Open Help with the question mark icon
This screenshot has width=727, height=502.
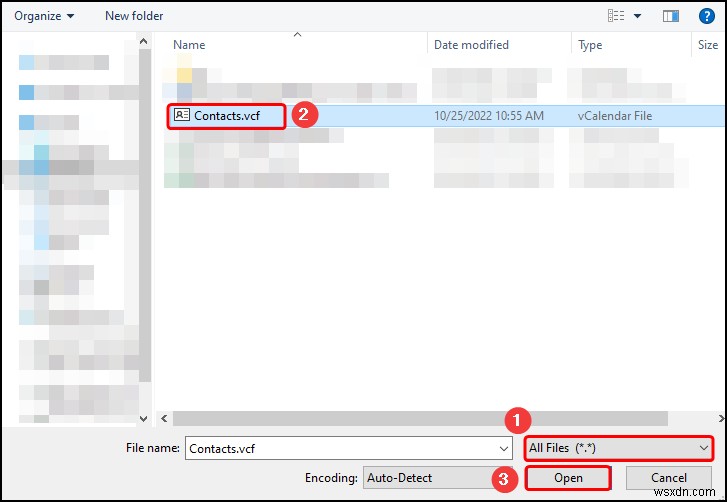(x=707, y=16)
